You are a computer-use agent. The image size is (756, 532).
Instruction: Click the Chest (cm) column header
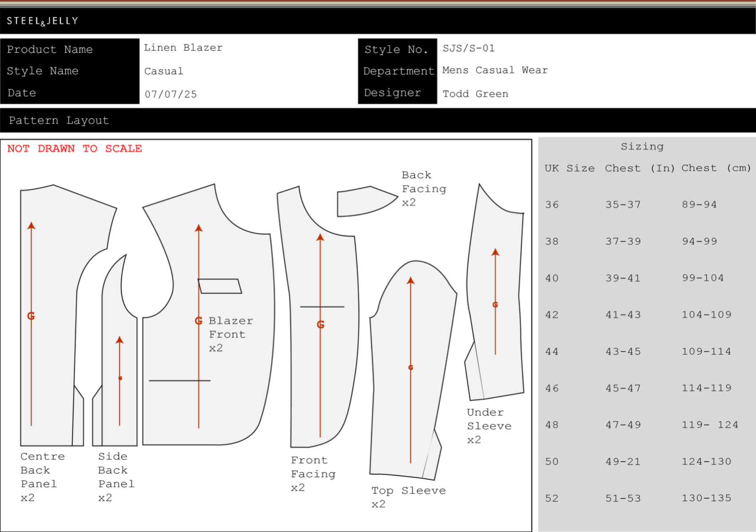[x=716, y=168]
